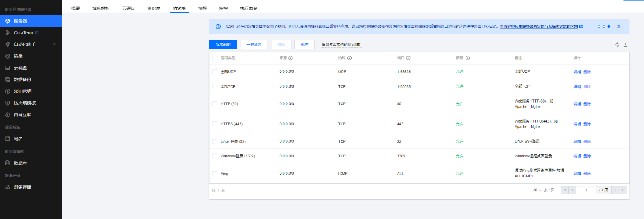Click the 镜像 sidebar icon

tap(8, 56)
